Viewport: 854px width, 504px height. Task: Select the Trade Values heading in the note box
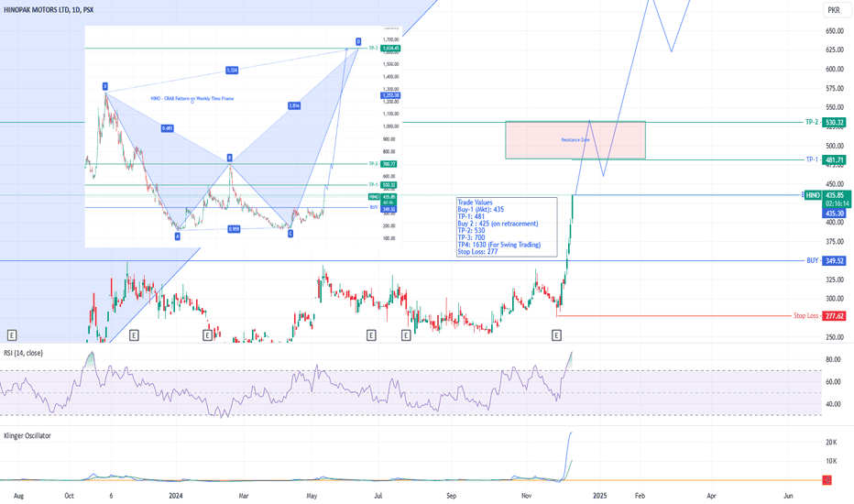pos(475,203)
